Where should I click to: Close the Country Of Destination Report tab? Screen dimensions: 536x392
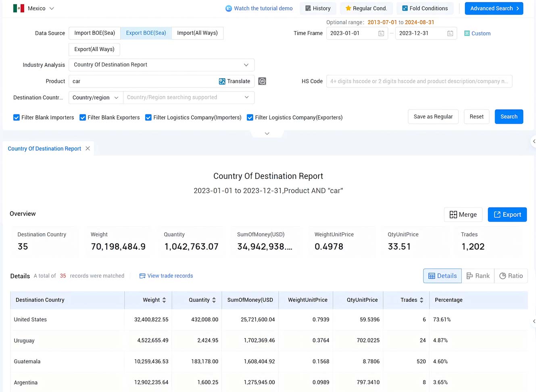(x=88, y=149)
